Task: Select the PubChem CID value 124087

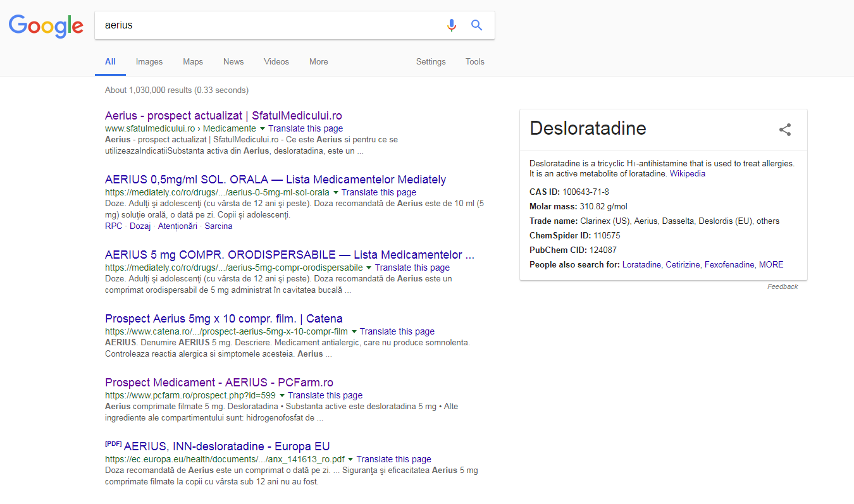Action: tap(603, 250)
